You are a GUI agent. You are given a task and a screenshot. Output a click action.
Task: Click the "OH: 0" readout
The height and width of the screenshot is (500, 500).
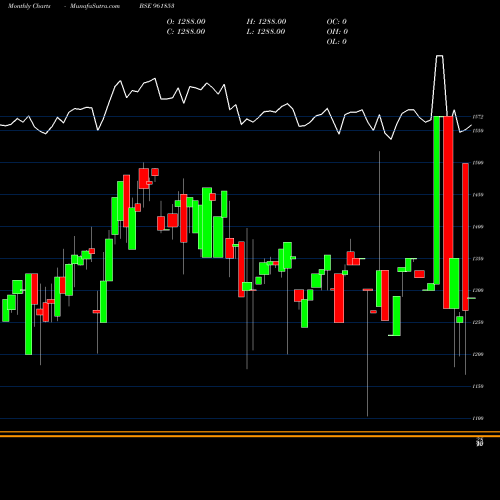point(337,32)
